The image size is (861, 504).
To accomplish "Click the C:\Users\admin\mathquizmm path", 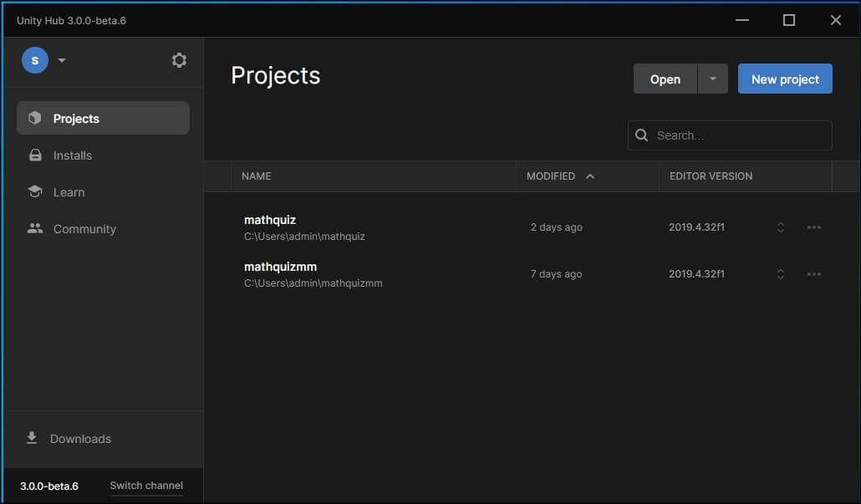I will point(313,283).
